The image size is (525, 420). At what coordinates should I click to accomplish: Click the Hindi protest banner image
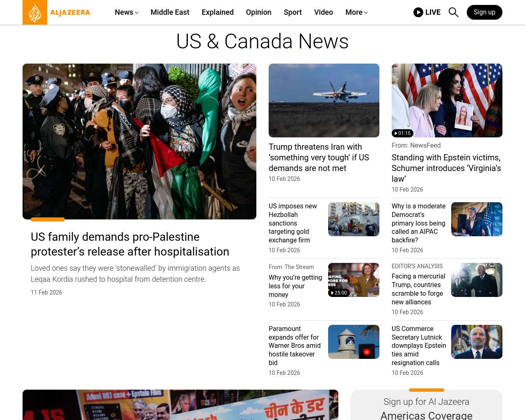point(180,405)
